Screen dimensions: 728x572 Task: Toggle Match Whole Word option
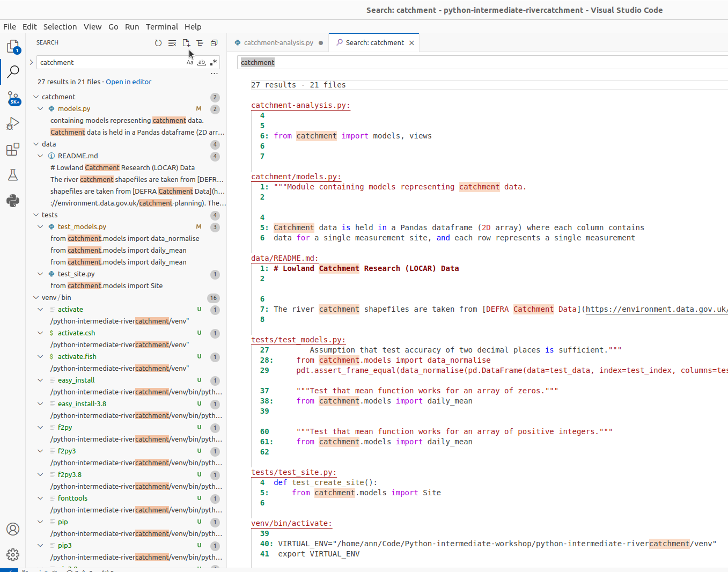[202, 62]
